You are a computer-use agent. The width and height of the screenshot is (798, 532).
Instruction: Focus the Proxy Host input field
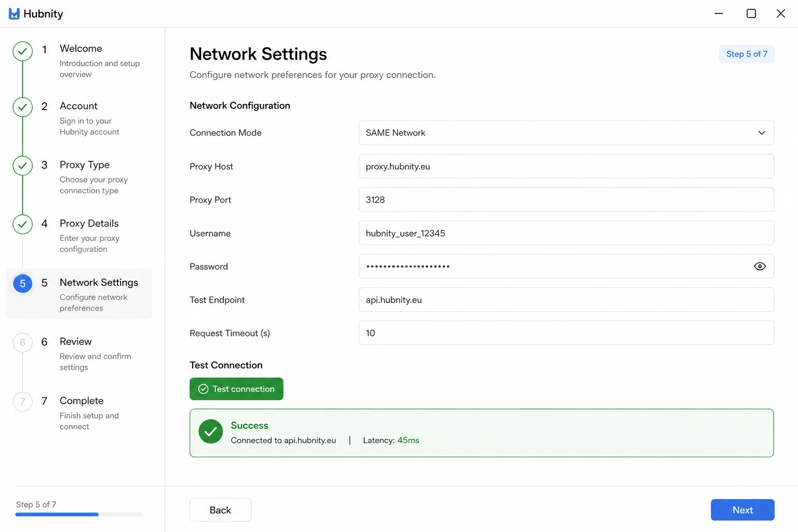(x=566, y=166)
